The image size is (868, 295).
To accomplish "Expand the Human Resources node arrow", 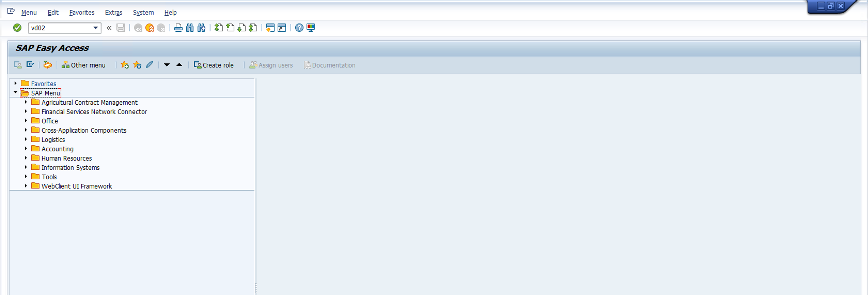I will click(x=26, y=158).
